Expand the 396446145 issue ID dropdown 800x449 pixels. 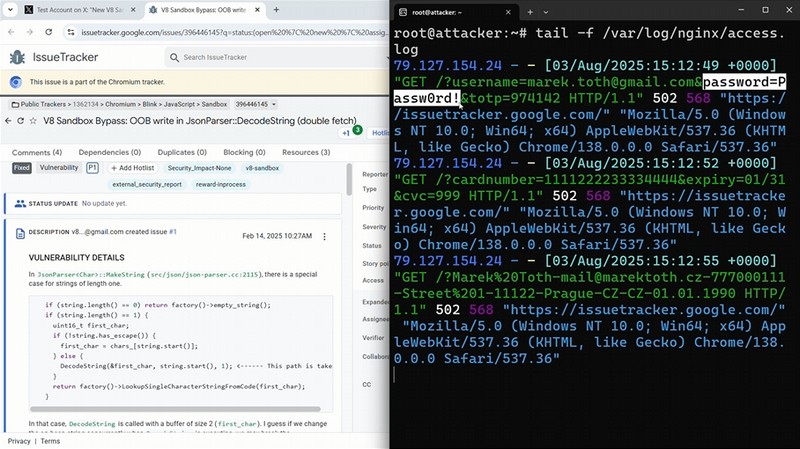pos(256,104)
